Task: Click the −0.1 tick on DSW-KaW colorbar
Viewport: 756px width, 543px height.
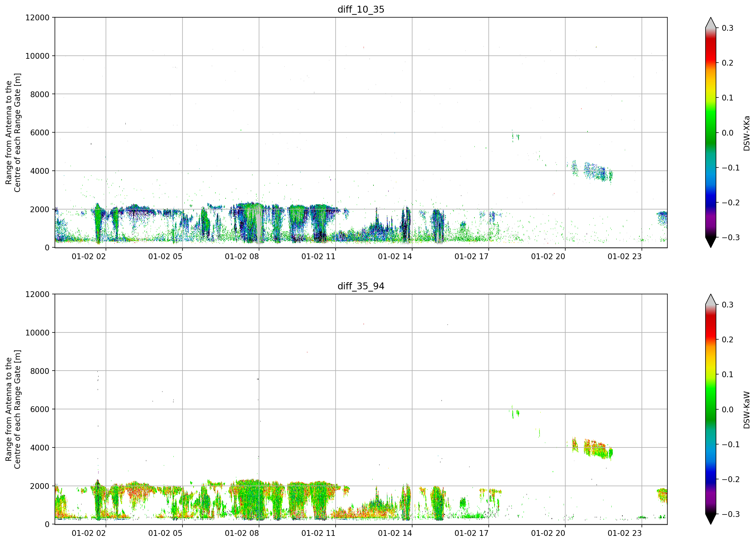Action: coord(731,445)
